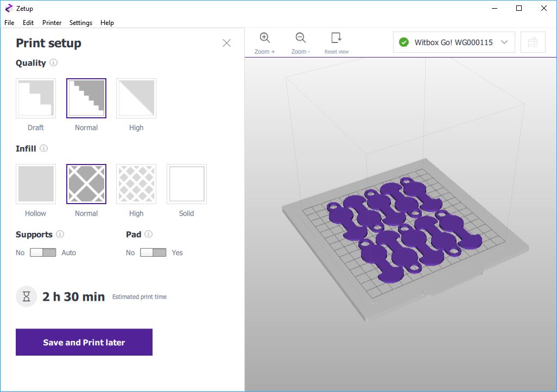Click Save and Print later button
Screen dimensions: 557x392
[x=84, y=342]
